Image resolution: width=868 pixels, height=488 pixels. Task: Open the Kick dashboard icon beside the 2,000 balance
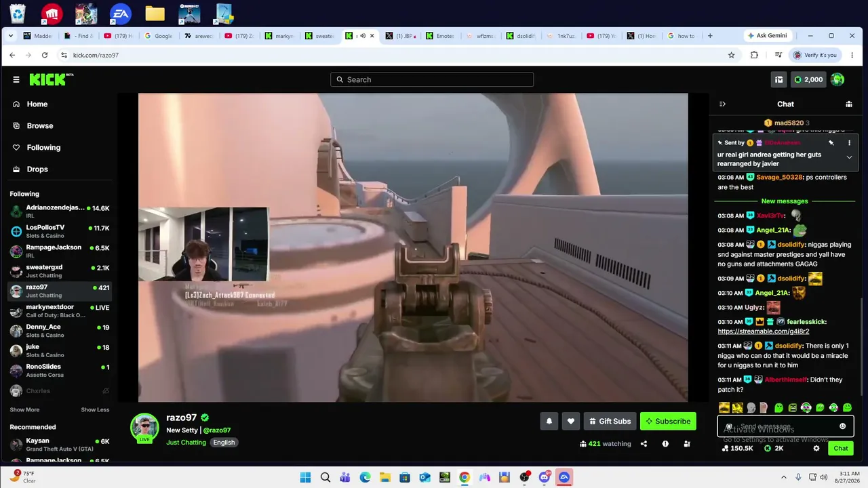click(x=778, y=79)
